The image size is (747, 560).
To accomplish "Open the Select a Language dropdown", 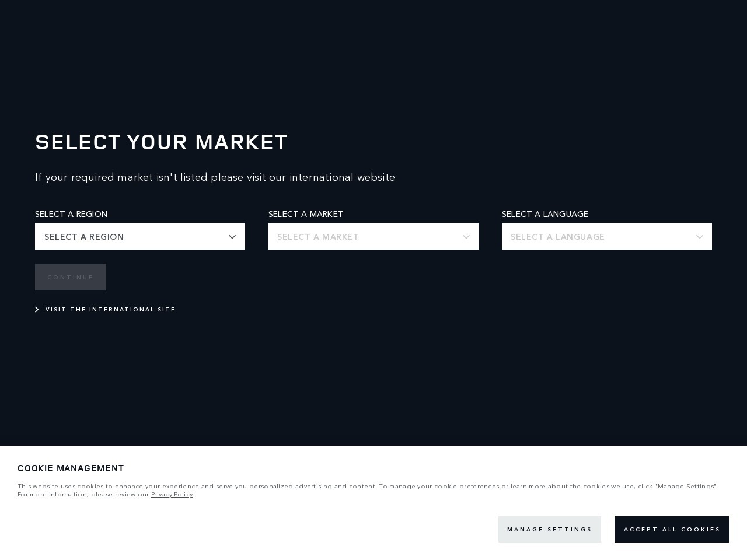I will [x=607, y=236].
